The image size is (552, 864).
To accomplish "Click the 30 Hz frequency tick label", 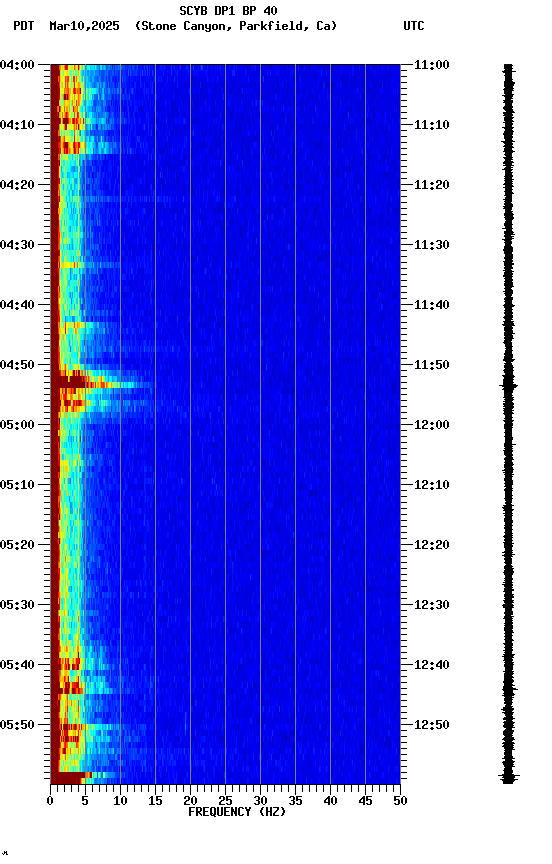I will point(260,801).
